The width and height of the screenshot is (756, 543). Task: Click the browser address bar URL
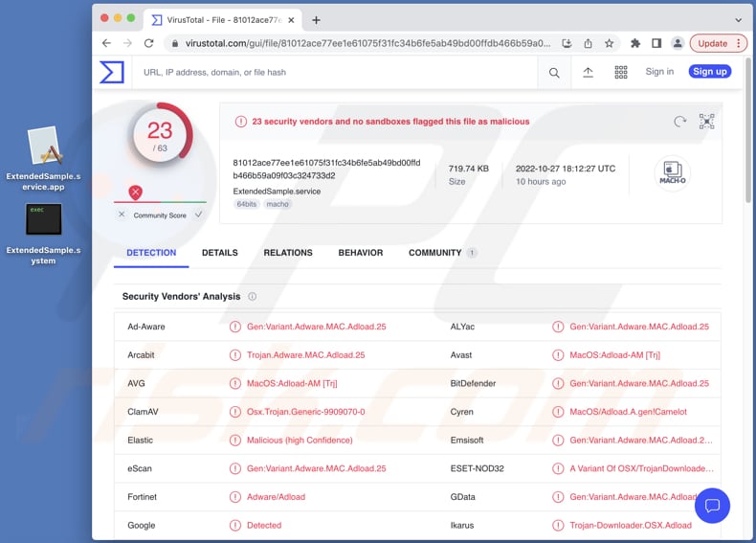coord(367,43)
